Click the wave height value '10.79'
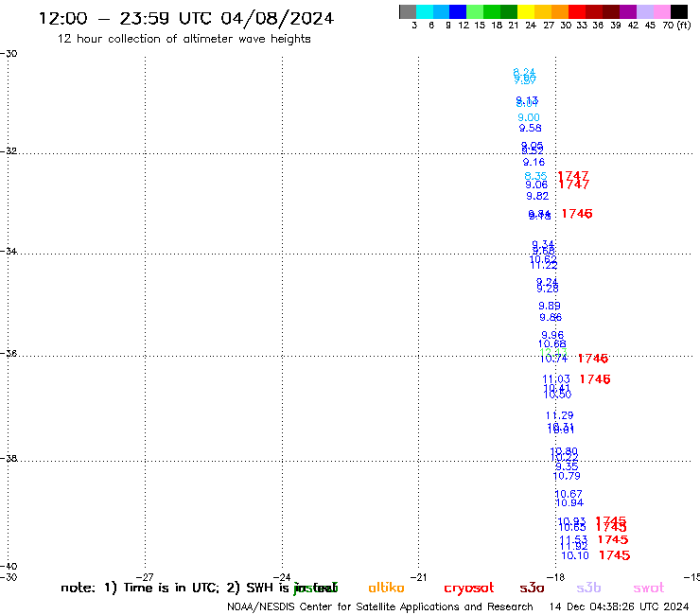700x615 pixels. 567,476
